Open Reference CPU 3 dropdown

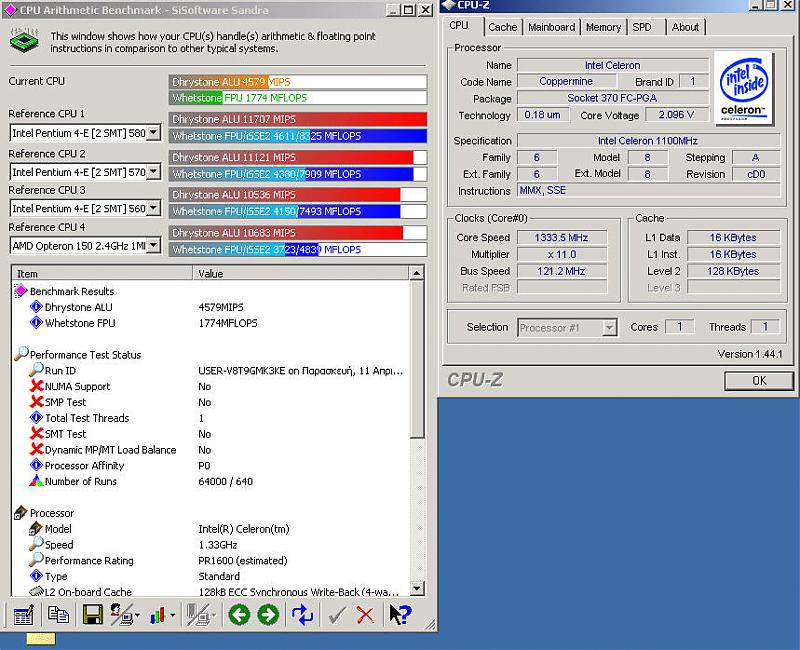154,208
